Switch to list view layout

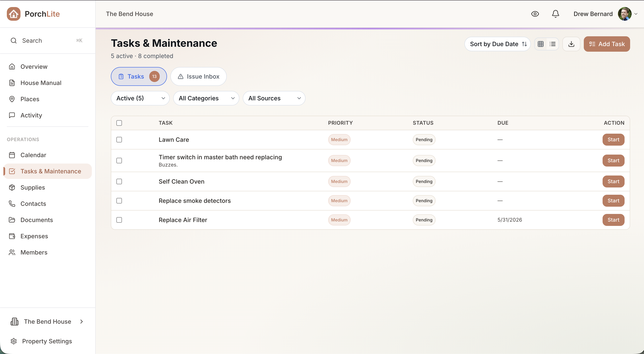[553, 44]
